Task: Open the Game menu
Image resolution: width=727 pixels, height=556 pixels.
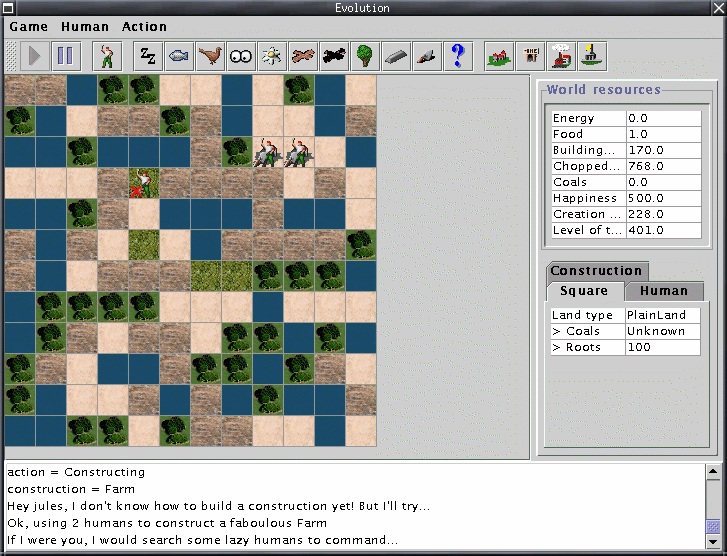Action: (x=28, y=27)
